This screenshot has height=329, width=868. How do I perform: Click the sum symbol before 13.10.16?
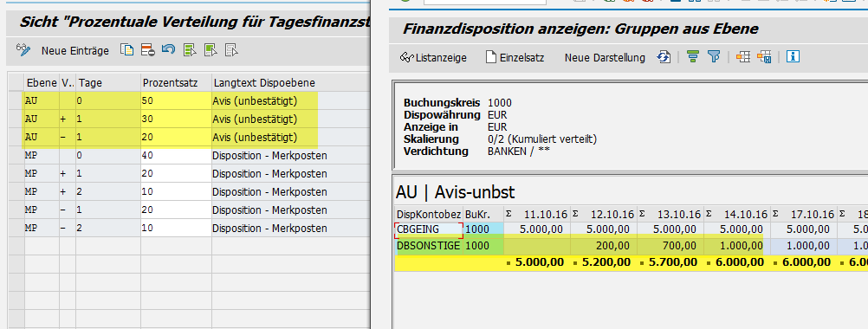642,214
